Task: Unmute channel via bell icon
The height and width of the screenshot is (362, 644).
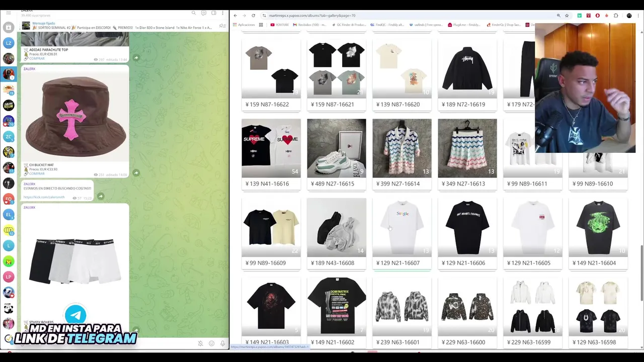Action: click(200, 343)
